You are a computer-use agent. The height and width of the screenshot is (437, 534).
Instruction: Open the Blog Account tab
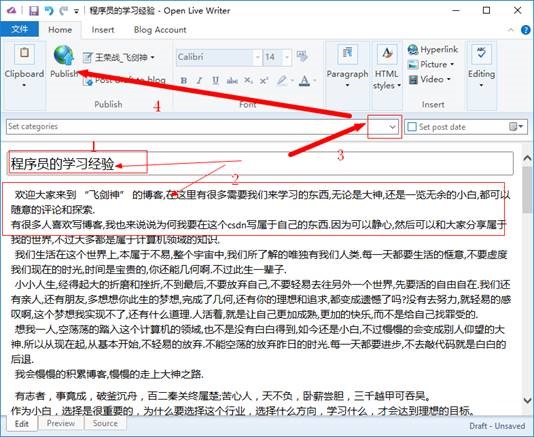[x=160, y=30]
